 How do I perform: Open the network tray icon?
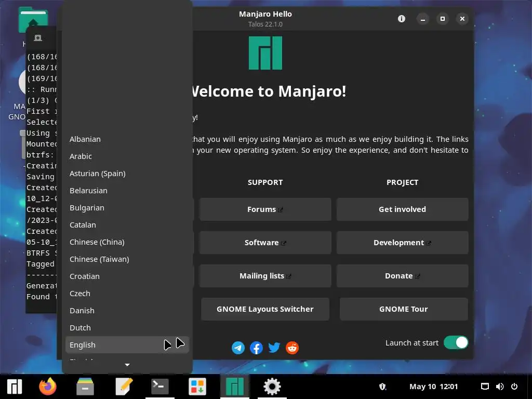485,387
